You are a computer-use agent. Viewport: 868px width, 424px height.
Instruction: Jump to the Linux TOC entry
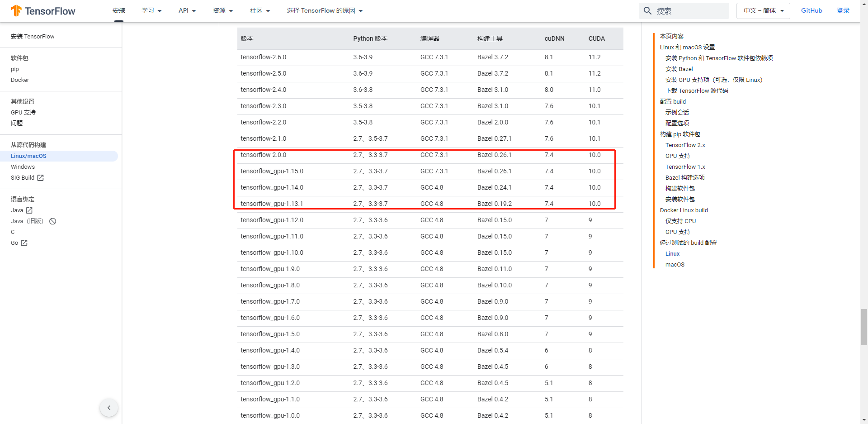[672, 254]
